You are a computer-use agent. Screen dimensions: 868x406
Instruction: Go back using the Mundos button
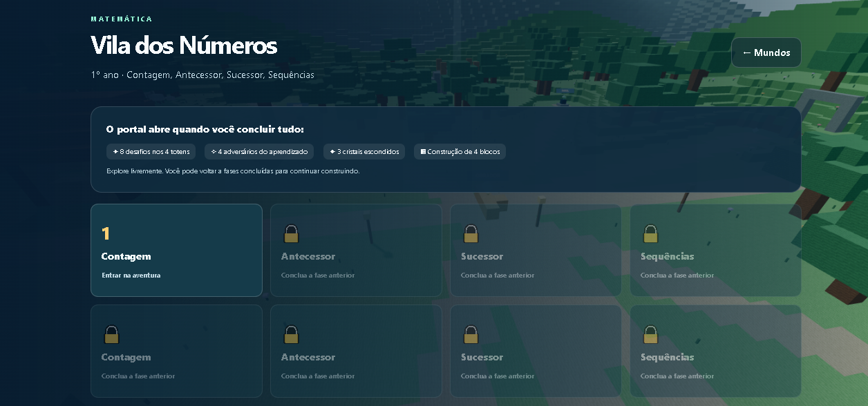pos(766,52)
